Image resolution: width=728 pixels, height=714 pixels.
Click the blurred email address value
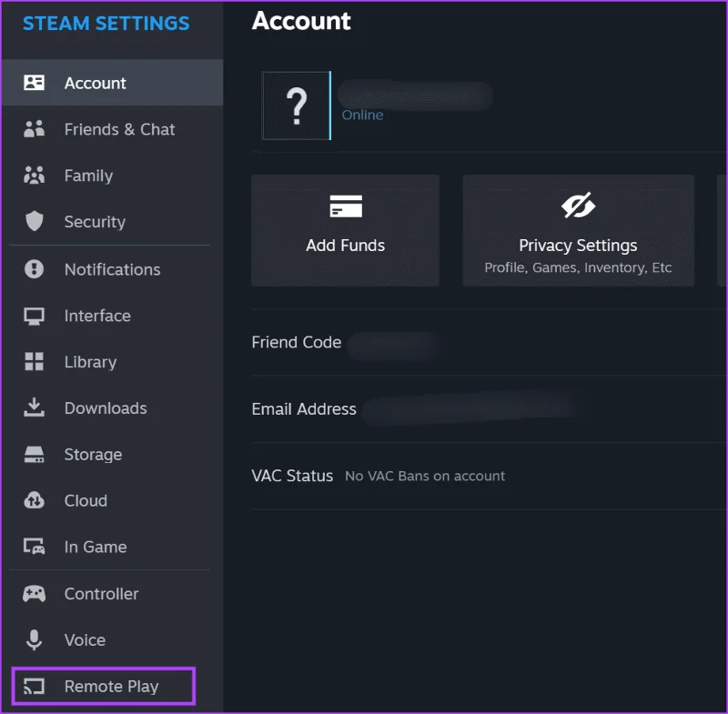pyautogui.click(x=469, y=408)
